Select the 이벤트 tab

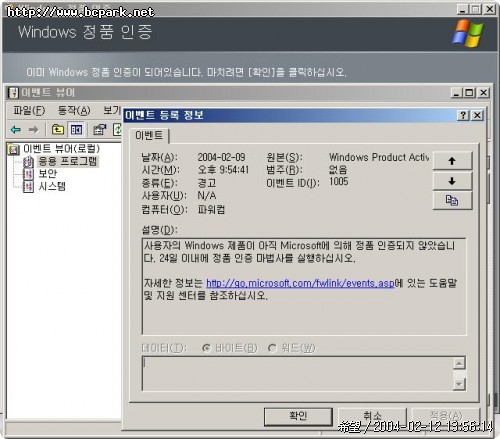tap(149, 136)
